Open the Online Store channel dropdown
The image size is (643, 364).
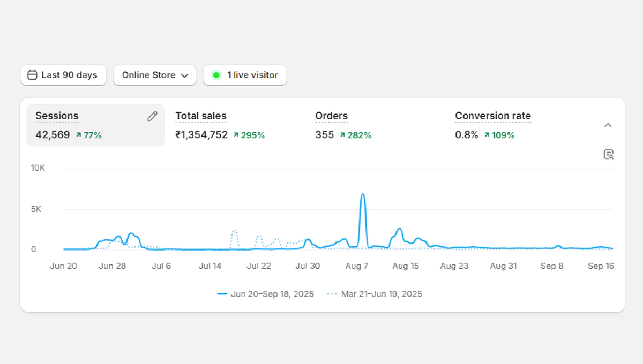point(154,75)
